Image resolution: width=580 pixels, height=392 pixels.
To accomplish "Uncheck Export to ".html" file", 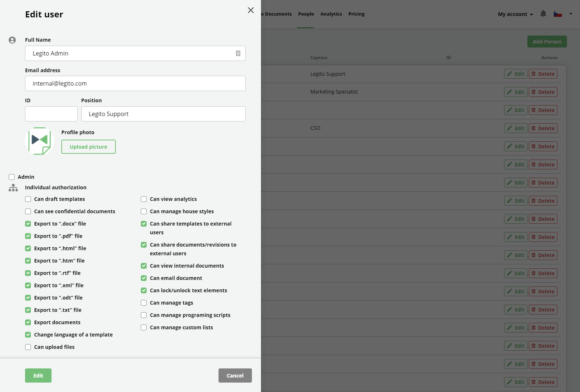I will pyautogui.click(x=28, y=248).
